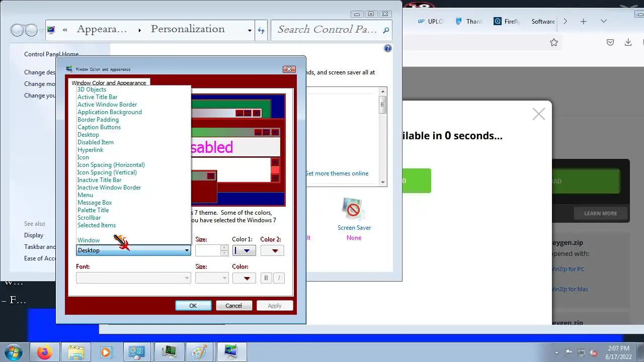Save page to Pocket in Firefox
Screen dimensions: 644x362
610,43
